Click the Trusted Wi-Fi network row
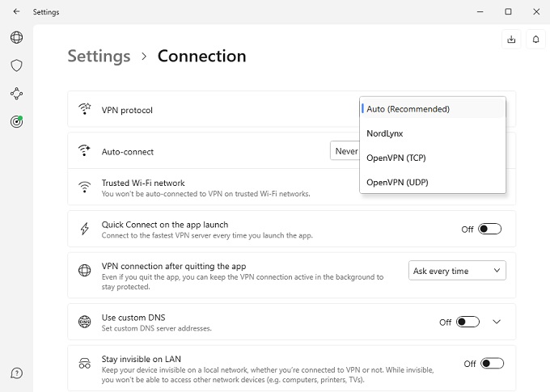 (x=210, y=188)
